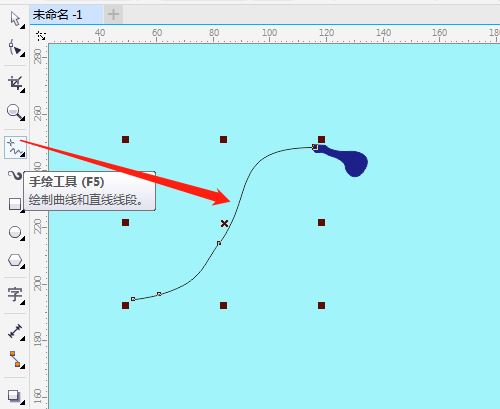The height and width of the screenshot is (409, 500).
Task: Click the curve's starting node at bottom-left
Action: 133,299
